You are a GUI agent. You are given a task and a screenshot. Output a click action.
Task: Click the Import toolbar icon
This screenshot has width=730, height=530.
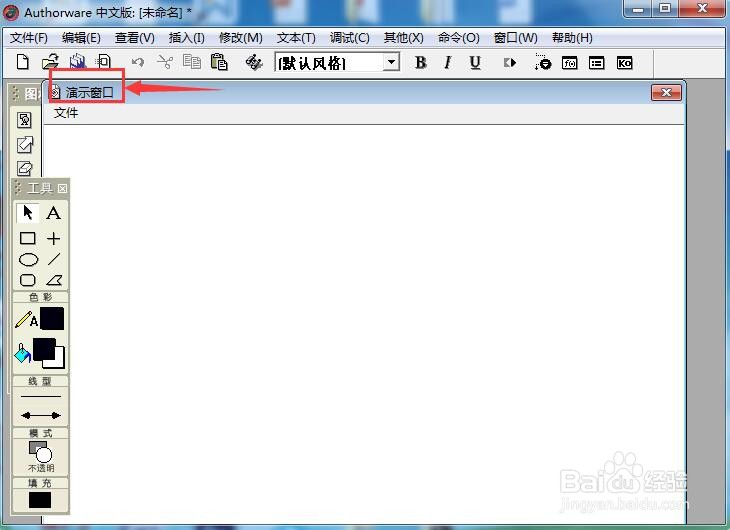(x=103, y=62)
